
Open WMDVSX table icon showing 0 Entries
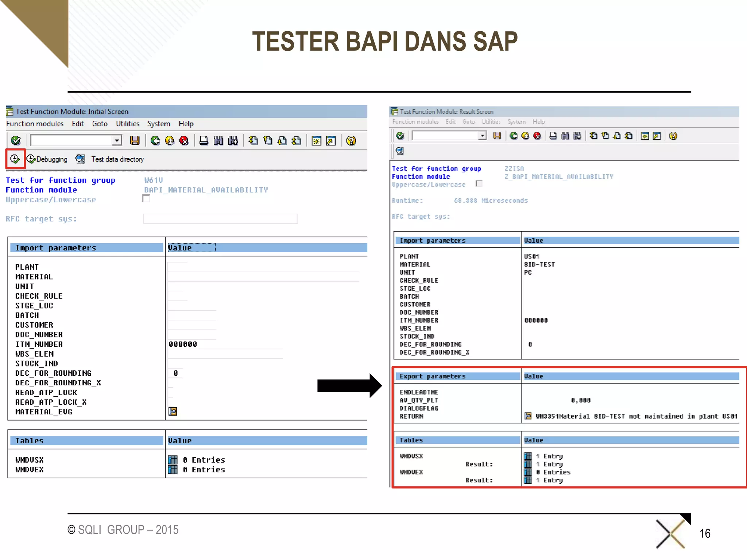coord(173,460)
